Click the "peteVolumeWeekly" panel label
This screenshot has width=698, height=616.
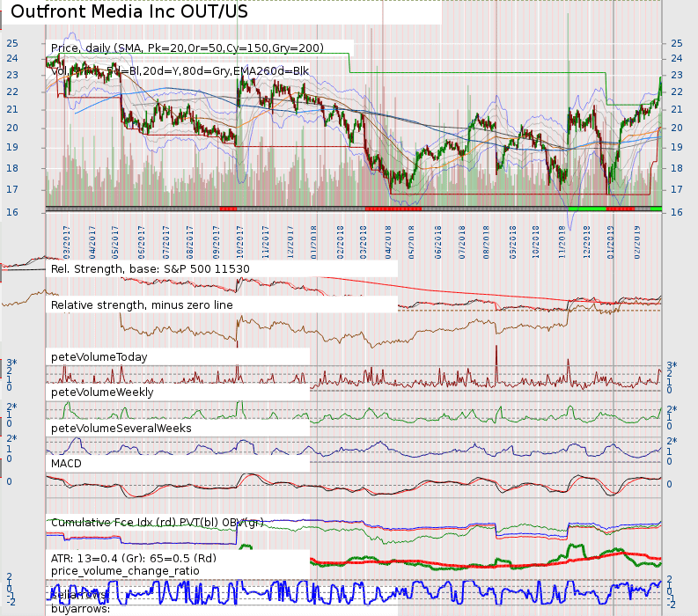[x=102, y=392]
